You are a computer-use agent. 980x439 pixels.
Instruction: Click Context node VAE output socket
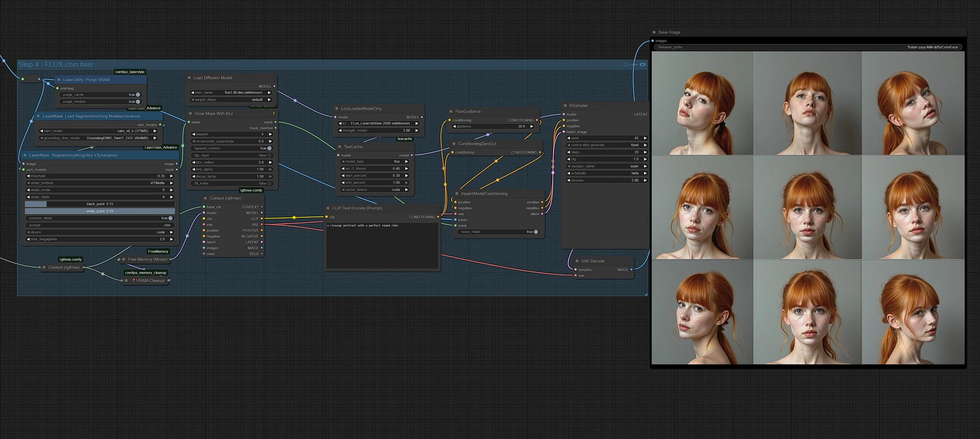point(262,224)
